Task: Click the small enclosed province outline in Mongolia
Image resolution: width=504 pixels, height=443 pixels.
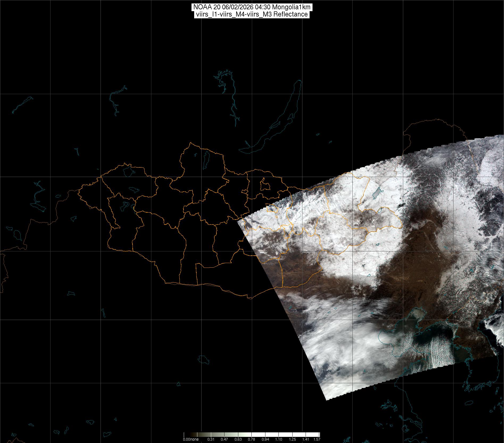Action: coord(264,184)
